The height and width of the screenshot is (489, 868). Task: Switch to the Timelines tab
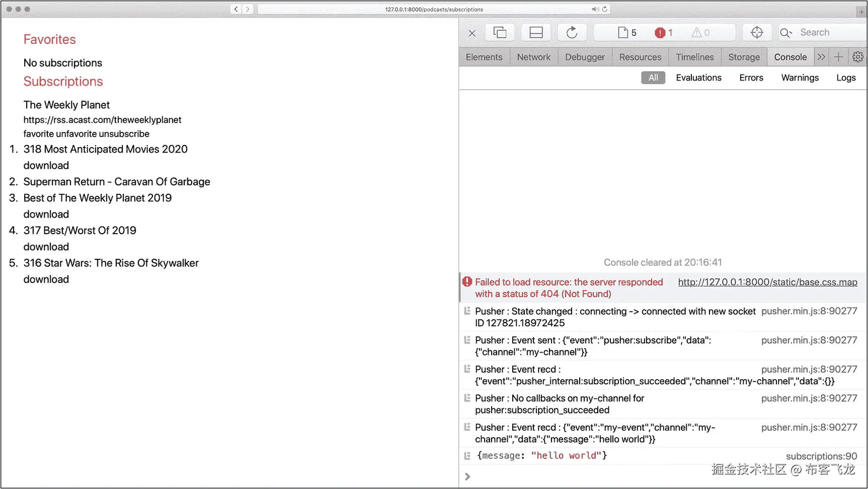tap(695, 57)
